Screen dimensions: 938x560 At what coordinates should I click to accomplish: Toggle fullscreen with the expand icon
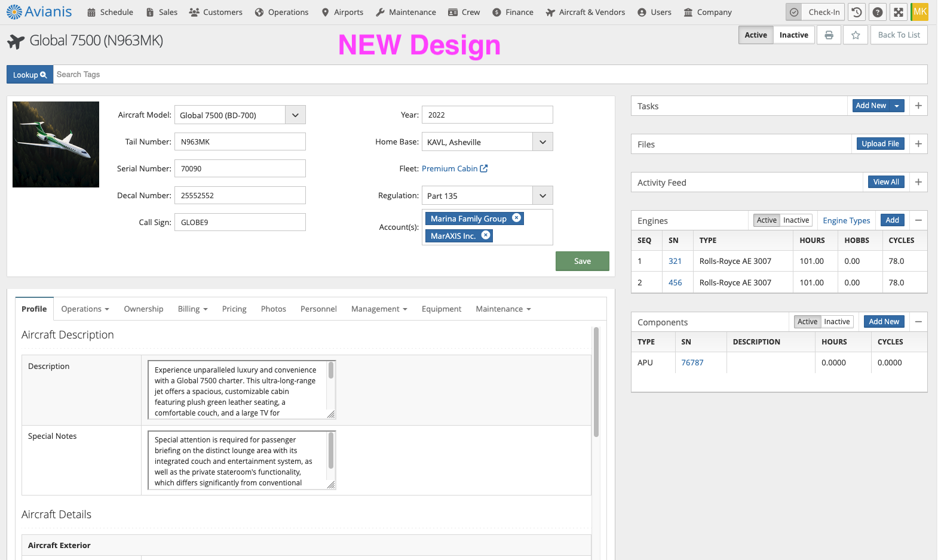(x=899, y=12)
